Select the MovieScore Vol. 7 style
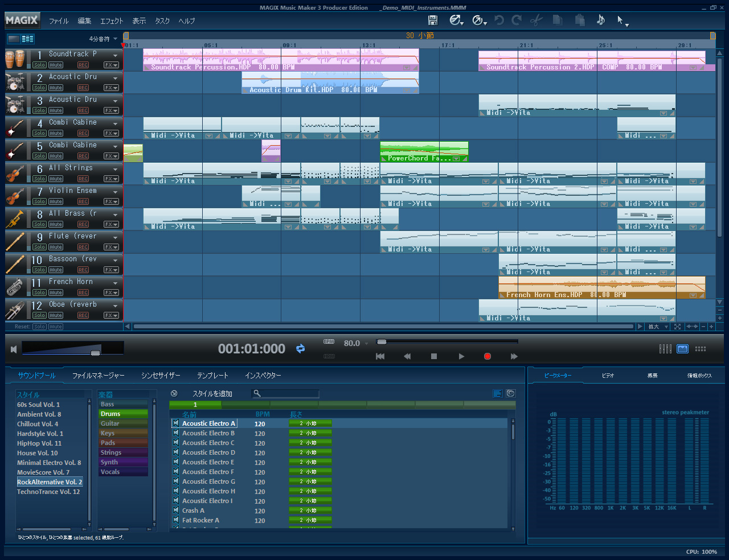Image resolution: width=729 pixels, height=560 pixels. click(x=43, y=472)
